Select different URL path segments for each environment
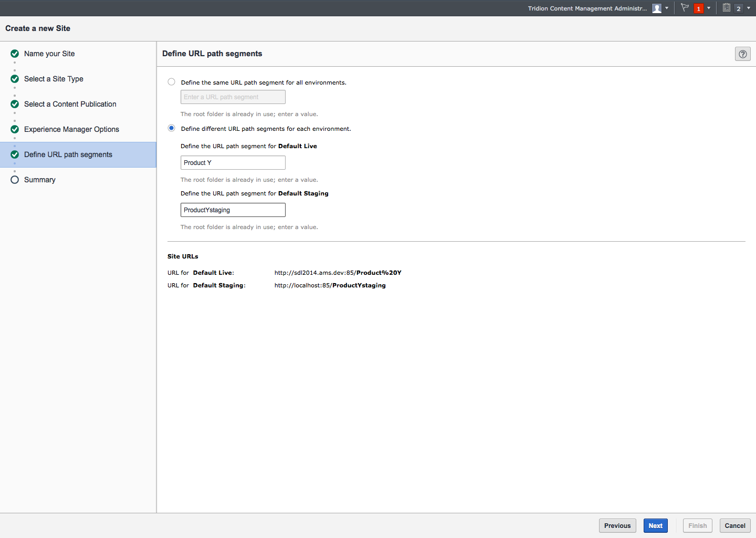This screenshot has height=538, width=756. pos(172,128)
